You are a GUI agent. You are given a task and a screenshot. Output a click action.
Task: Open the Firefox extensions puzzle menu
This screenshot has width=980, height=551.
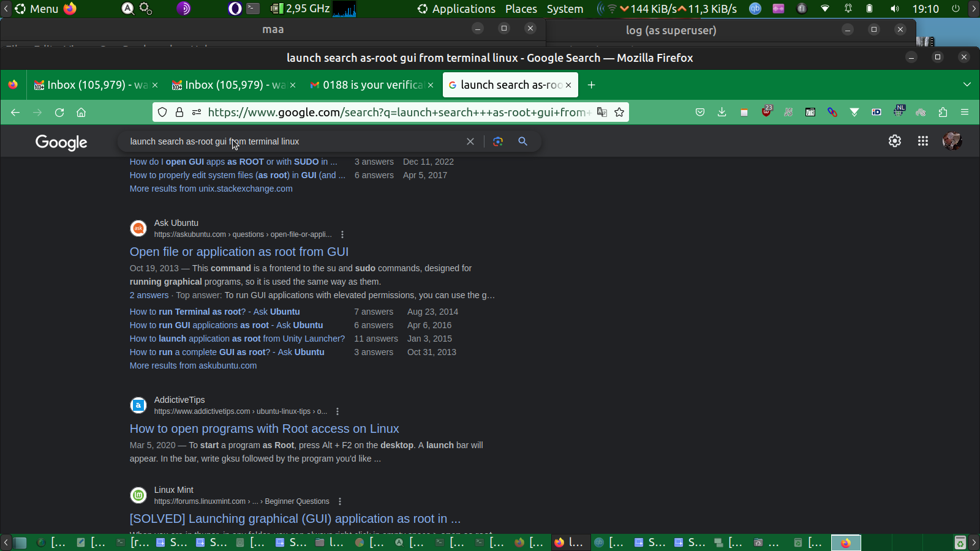click(x=943, y=113)
